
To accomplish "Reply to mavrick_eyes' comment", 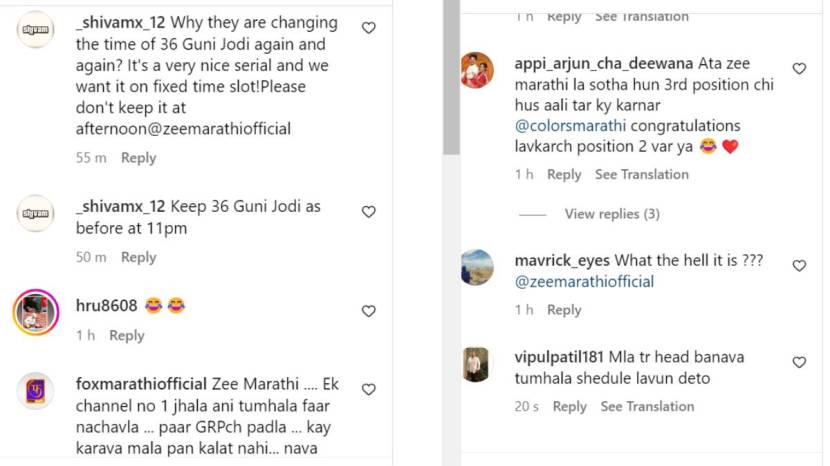I will 564,310.
